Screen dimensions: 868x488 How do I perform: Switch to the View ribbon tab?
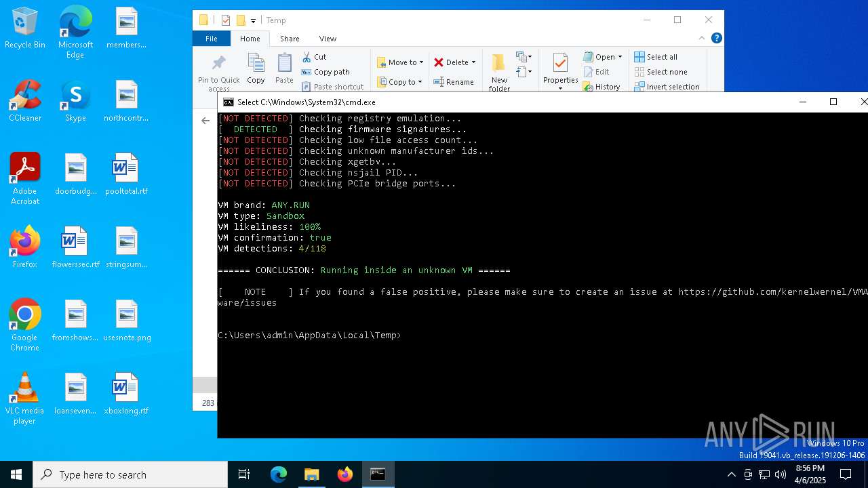[x=328, y=39]
